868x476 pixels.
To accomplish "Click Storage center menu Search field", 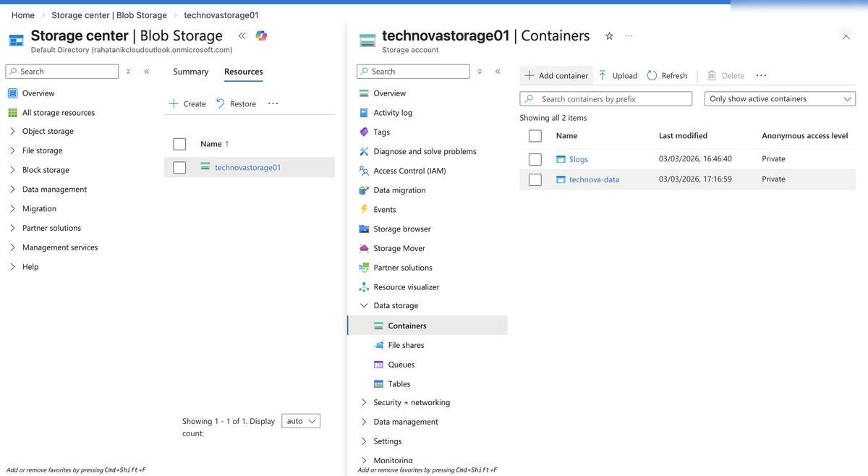I will pyautogui.click(x=62, y=72).
